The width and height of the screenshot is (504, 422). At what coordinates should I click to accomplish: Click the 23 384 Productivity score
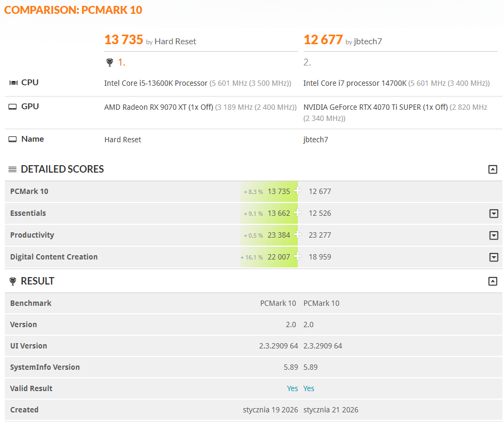(279, 235)
